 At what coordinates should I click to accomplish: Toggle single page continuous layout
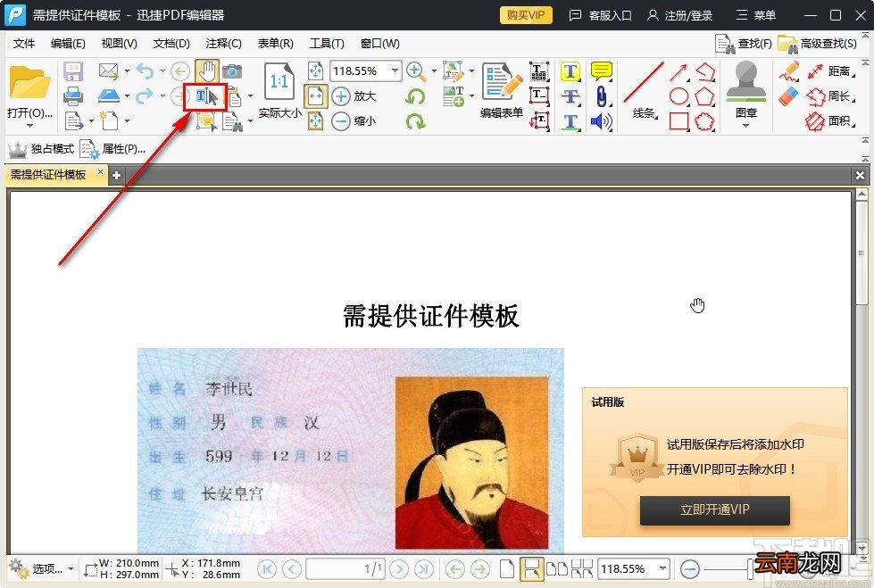(x=531, y=568)
